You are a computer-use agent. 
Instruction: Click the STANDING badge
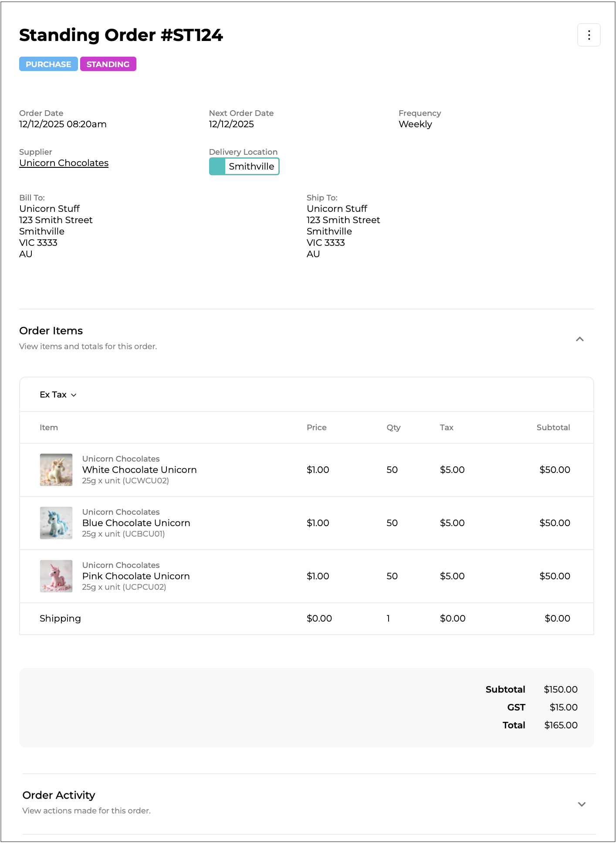click(108, 64)
